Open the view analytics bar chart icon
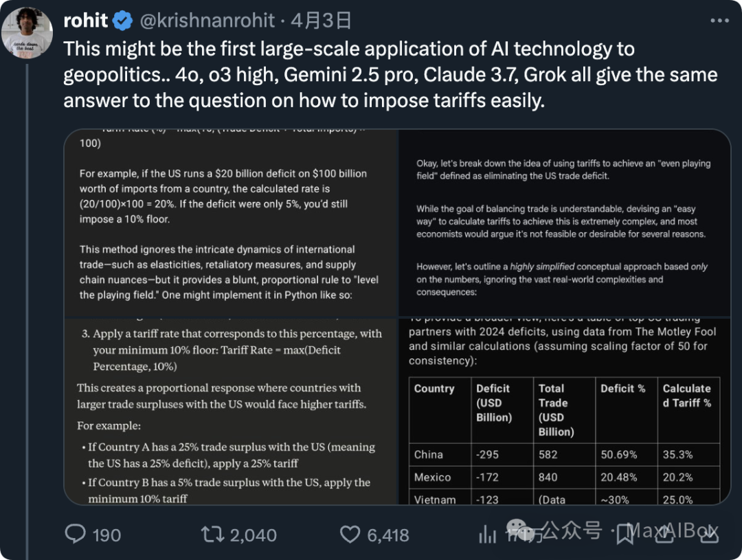Image resolution: width=742 pixels, height=560 pixels. (487, 535)
